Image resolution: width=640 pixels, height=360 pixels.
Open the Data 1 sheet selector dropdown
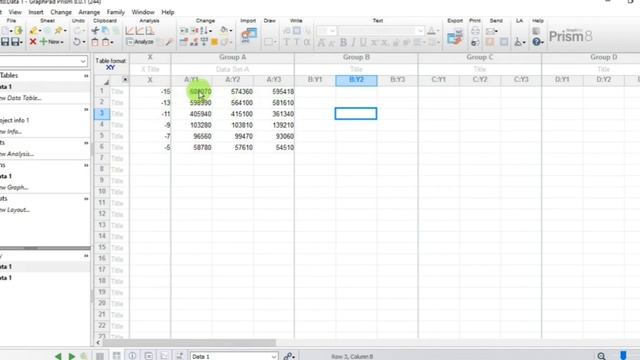(273, 356)
